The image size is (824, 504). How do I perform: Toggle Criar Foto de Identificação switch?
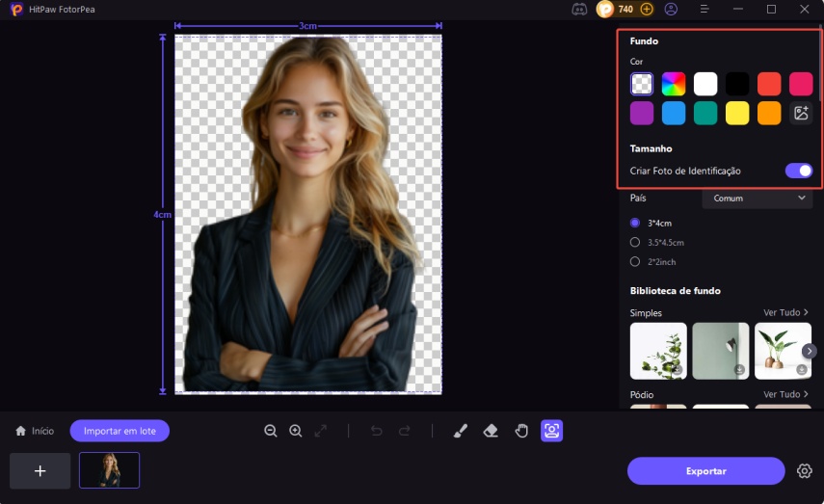click(x=799, y=171)
